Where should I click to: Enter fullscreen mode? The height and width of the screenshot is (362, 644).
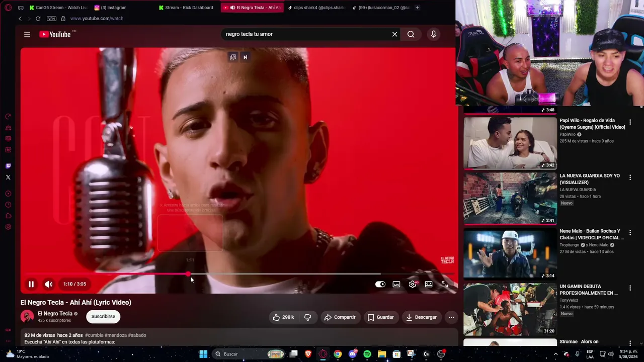point(445,284)
